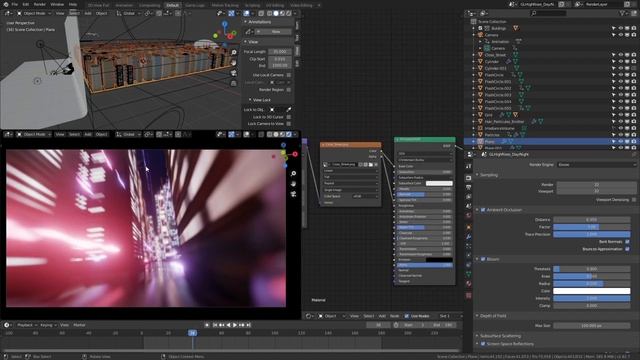The height and width of the screenshot is (360, 640).
Task: Open the outliner filter icon
Action: point(623,13)
